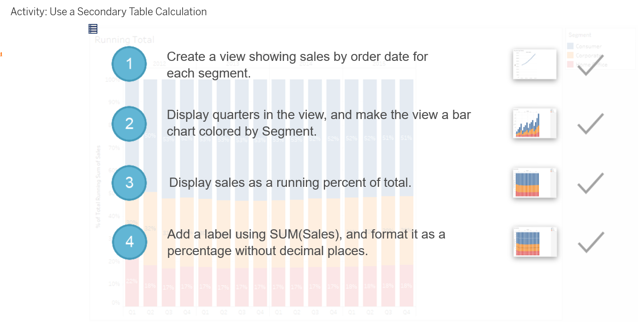Open the bar chart thumbnail for step 2

coord(535,123)
